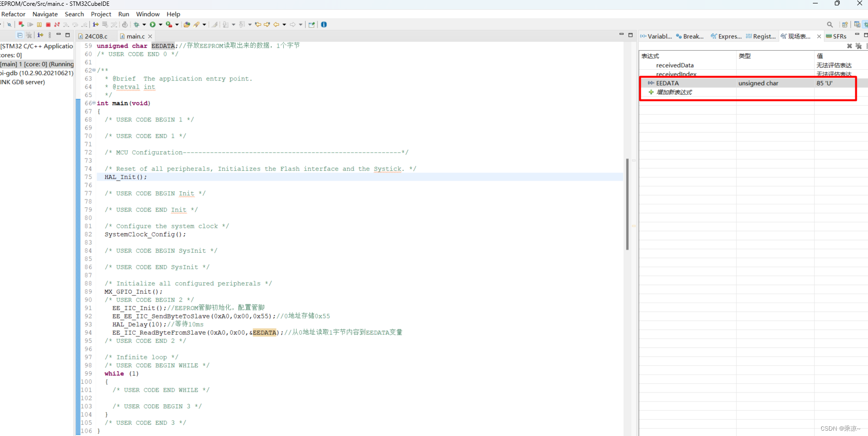
Task: Select the [main] 1 [core: 0] thread
Action: coord(37,64)
